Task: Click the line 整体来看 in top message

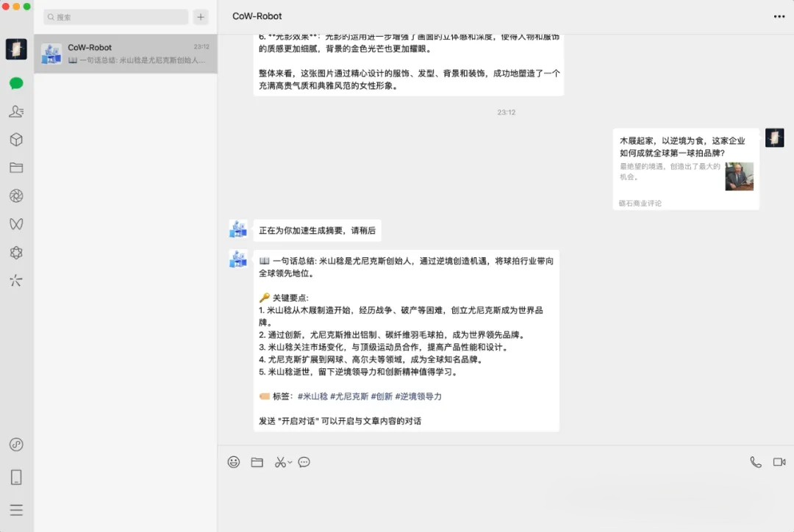Action: coord(409,79)
